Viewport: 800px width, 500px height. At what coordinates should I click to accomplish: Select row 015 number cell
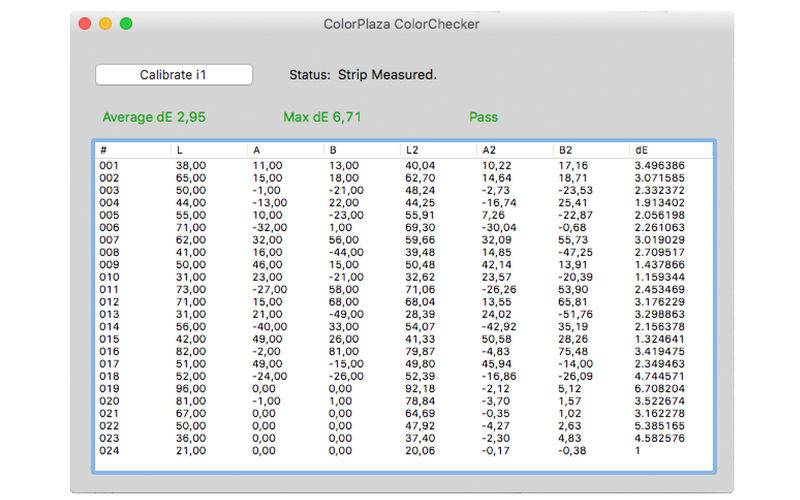[109, 339]
